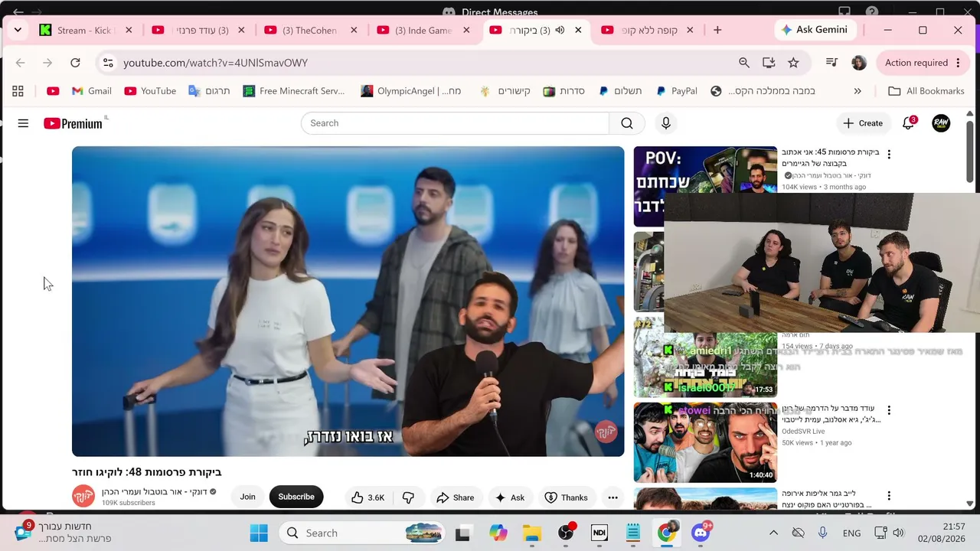Switch to the קופה ללא tab

[x=648, y=31]
